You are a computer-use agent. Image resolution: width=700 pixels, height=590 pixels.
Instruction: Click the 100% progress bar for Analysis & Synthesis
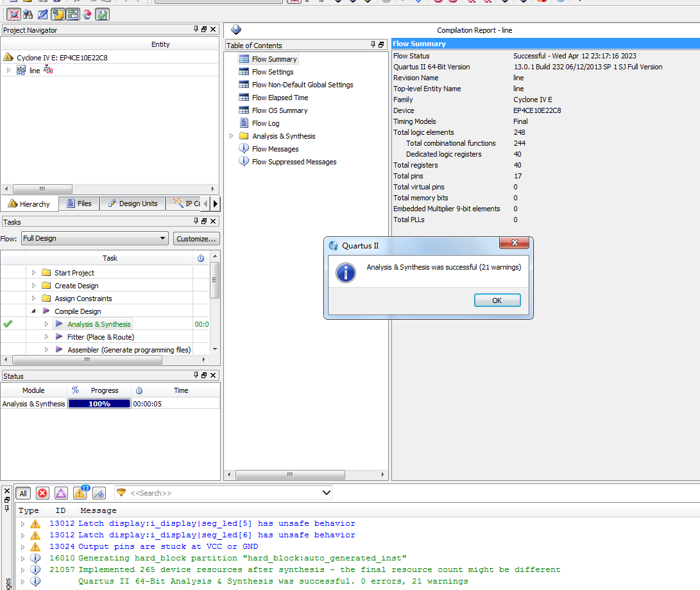tap(99, 404)
